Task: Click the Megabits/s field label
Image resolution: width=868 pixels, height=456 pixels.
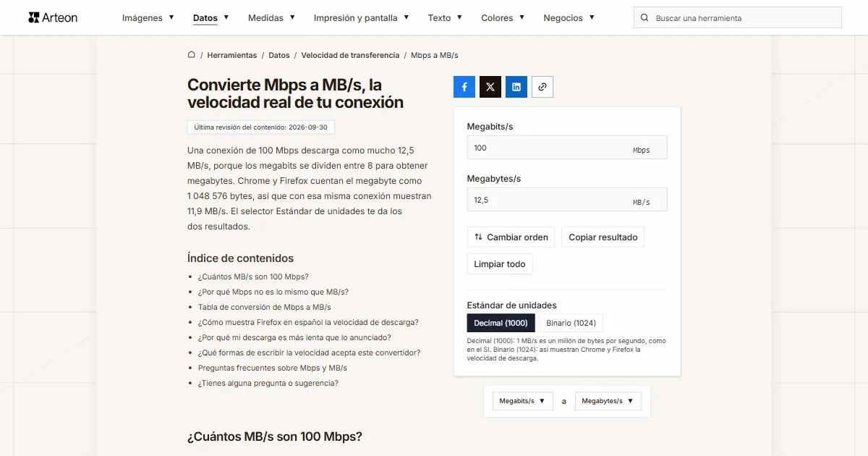Action: tap(490, 127)
